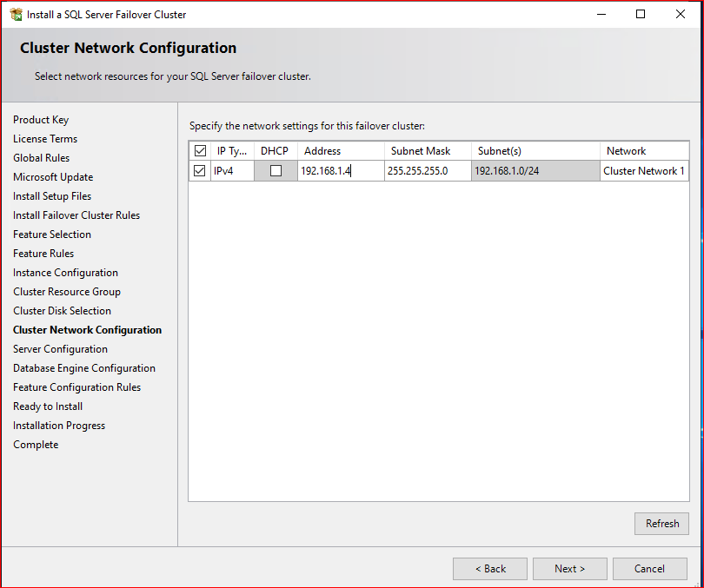Select the License Terms step
Image resolution: width=704 pixels, height=588 pixels.
tap(45, 139)
